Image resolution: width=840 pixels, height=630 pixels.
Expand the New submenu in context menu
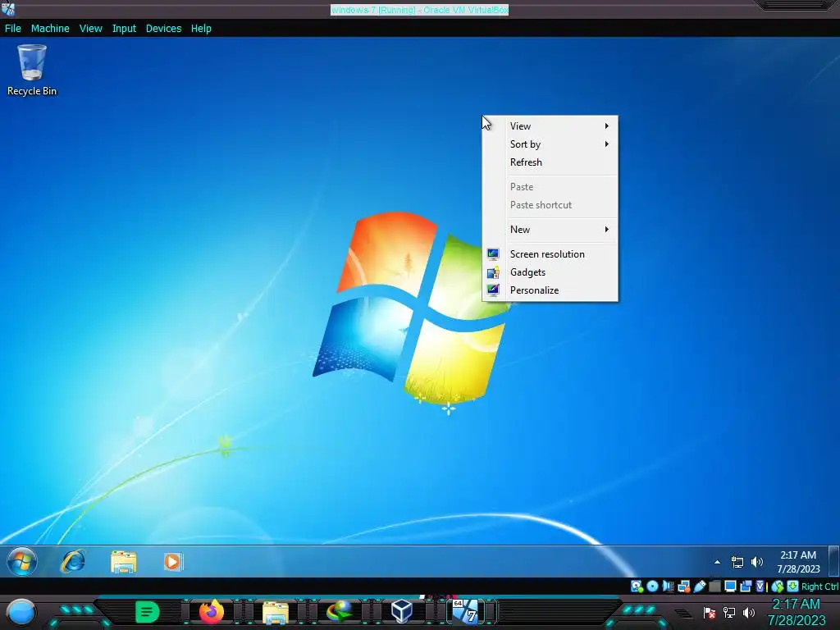550,230
